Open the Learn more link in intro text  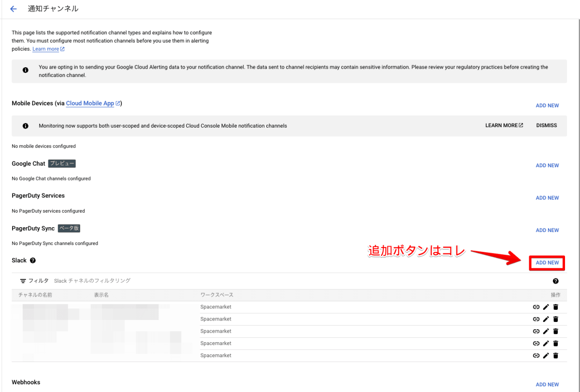tap(48, 49)
